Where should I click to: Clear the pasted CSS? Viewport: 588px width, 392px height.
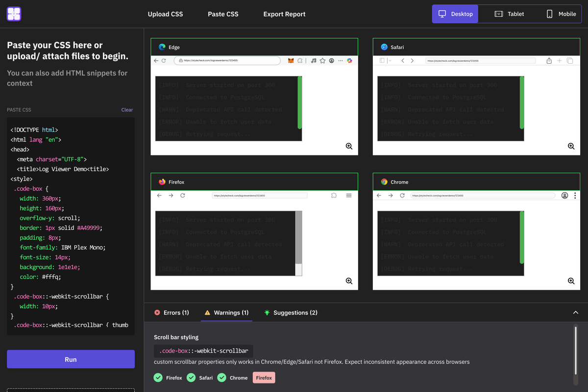pos(127,110)
